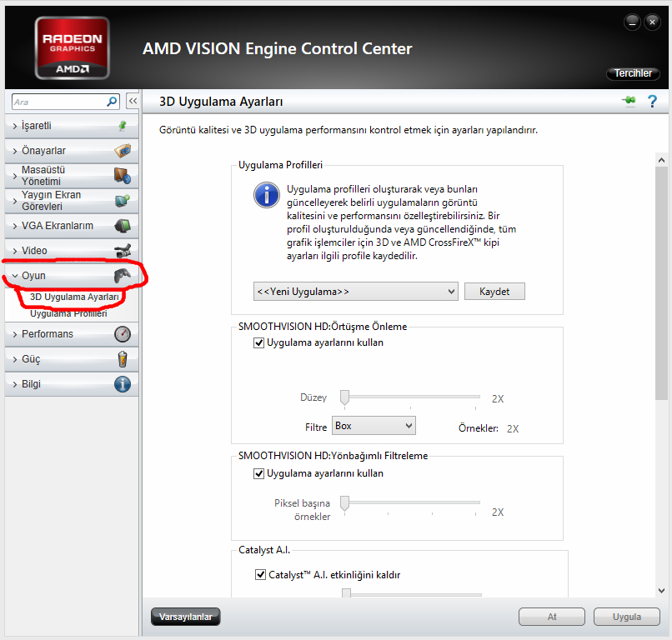Expand the Güç section

(72, 359)
